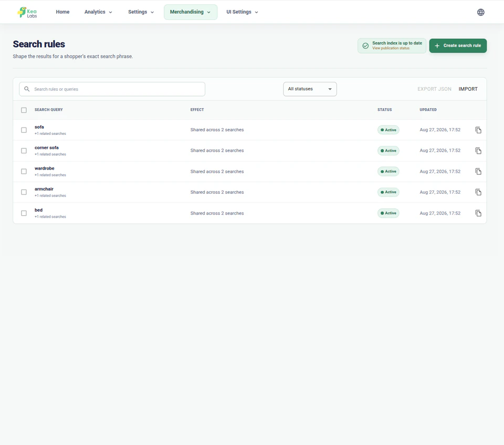Expand the UI Settings menu
The height and width of the screenshot is (445, 504).
tap(242, 12)
